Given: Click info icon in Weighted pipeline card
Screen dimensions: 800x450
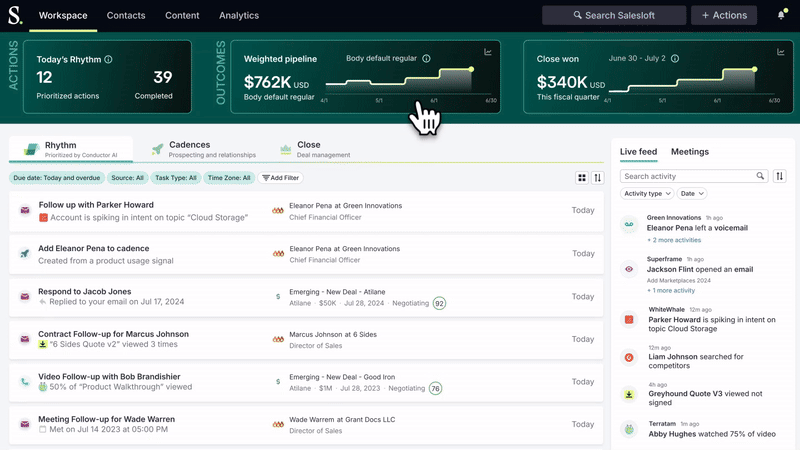Looking at the screenshot, I should (x=427, y=59).
